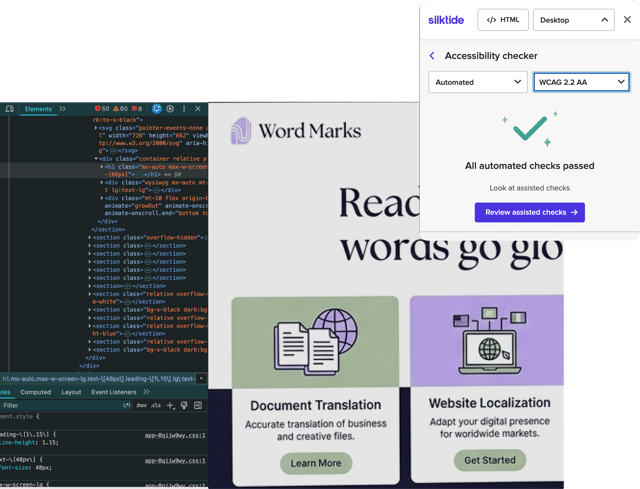Go back from Accessibility checker
640x489 pixels.
[x=432, y=56]
